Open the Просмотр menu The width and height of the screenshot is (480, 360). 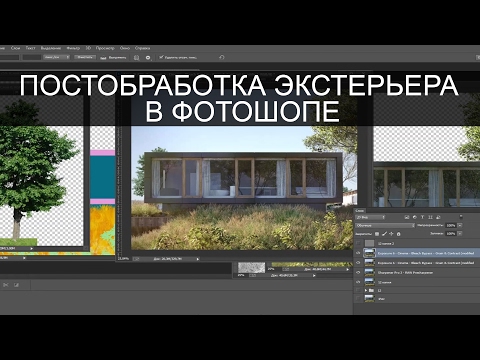click(105, 48)
